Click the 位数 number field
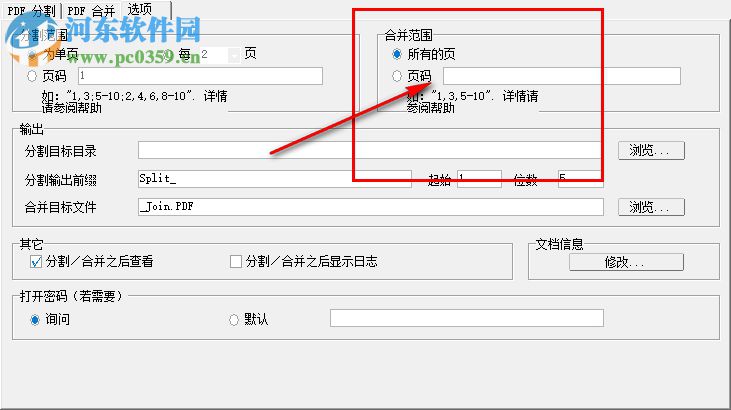 580,179
